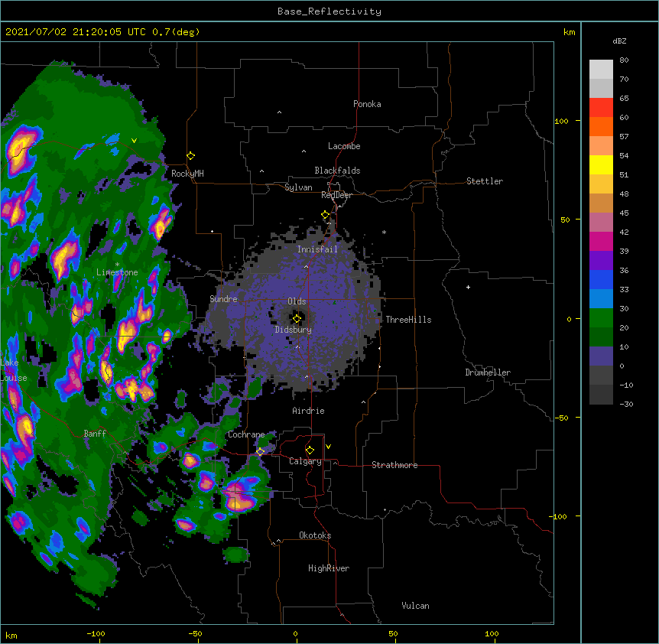This screenshot has height=644, width=659.
Task: Click the Okotoks city label
Action: click(315, 535)
